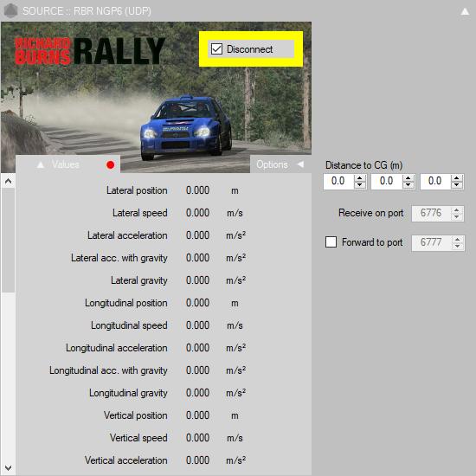Click the values list scroll down arrow
Image resolution: width=476 pixels, height=476 pixels.
coord(8,468)
